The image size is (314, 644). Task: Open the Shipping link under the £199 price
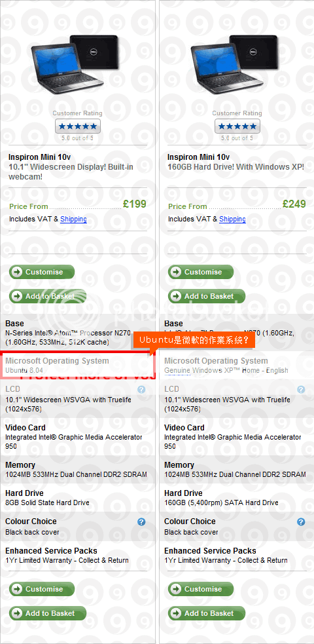click(73, 219)
